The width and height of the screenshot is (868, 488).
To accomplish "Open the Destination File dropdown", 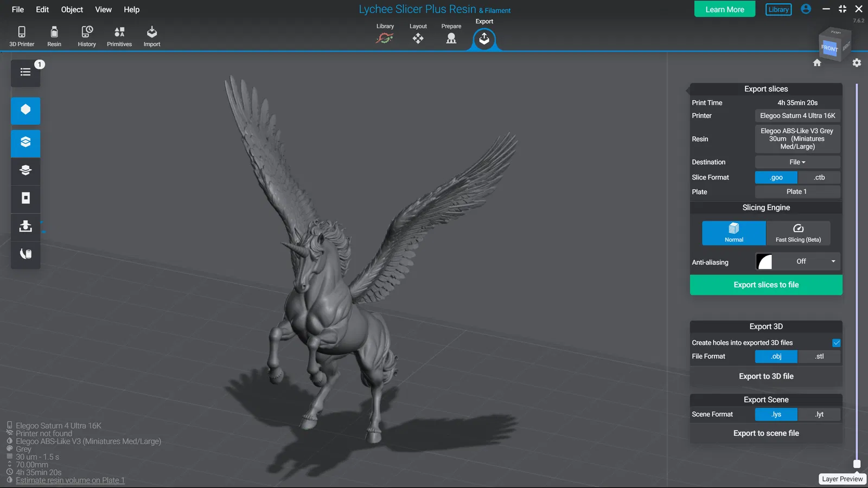I will [797, 162].
